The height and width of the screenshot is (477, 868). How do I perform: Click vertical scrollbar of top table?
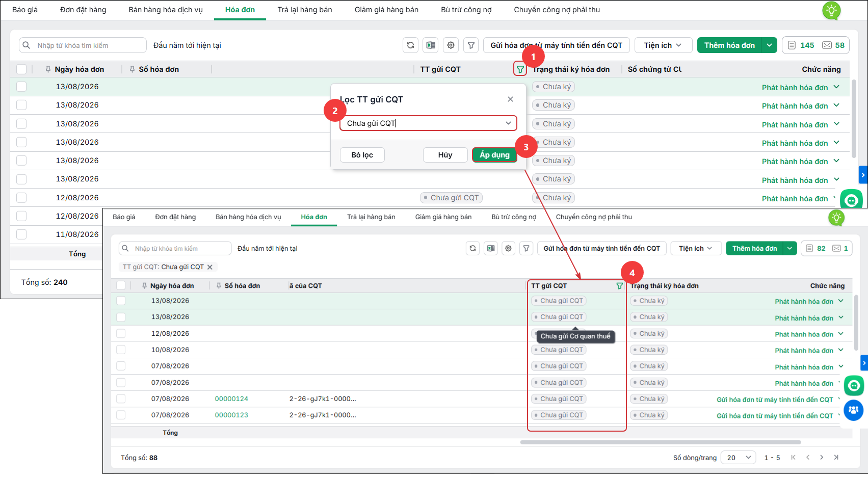coord(854,118)
